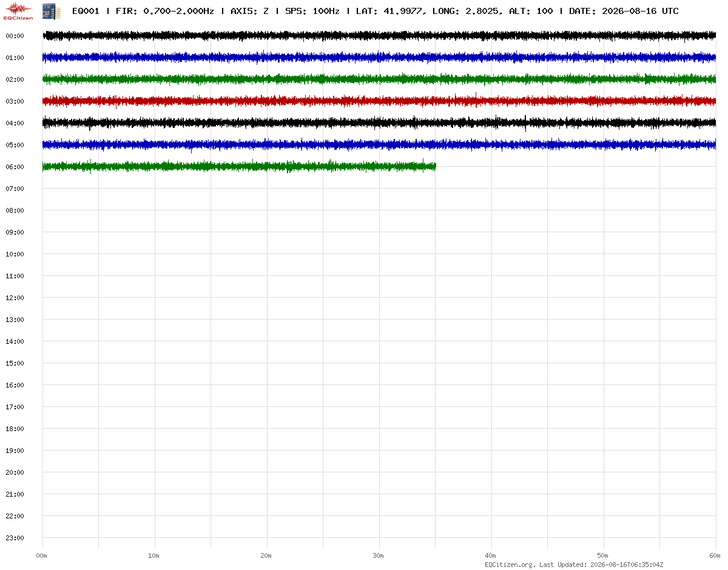Click the green 06:00 partial trace

pyautogui.click(x=239, y=166)
